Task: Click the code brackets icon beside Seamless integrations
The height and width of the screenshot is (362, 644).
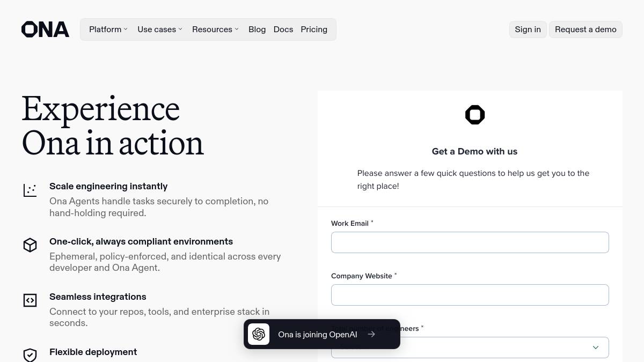Action: [x=30, y=300]
